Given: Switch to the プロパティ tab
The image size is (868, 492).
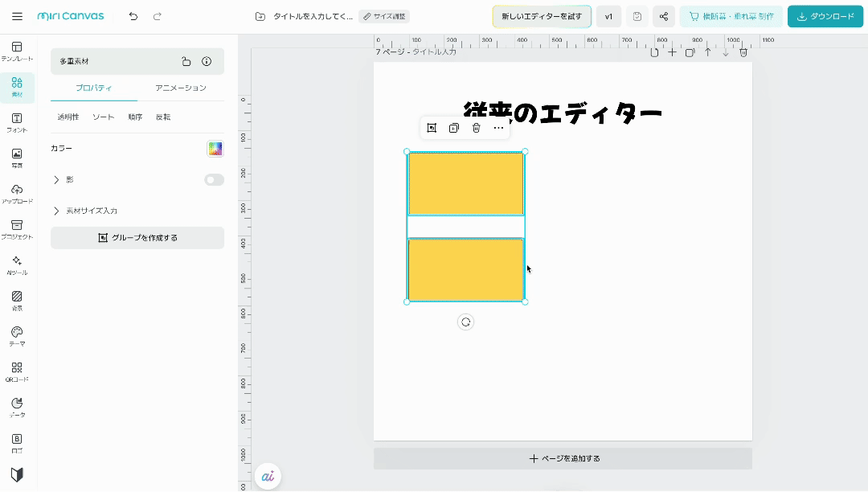Looking at the screenshot, I should [93, 88].
